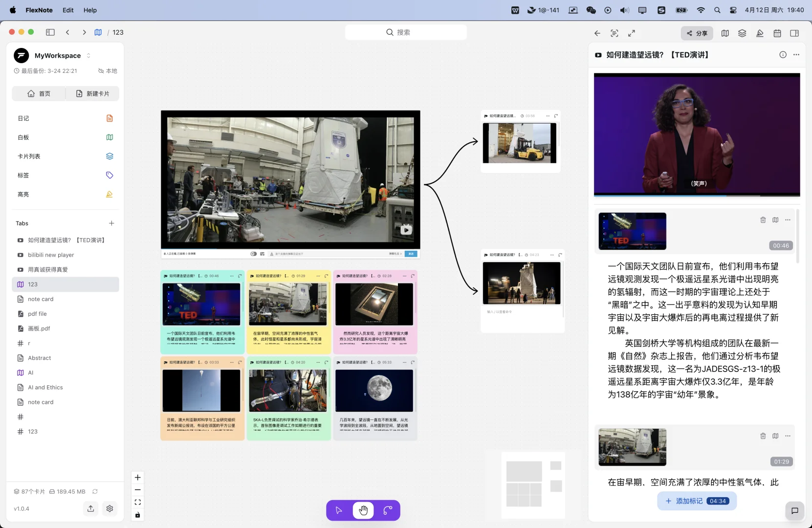Open 白板 whiteboard in the sidebar

tap(66, 137)
